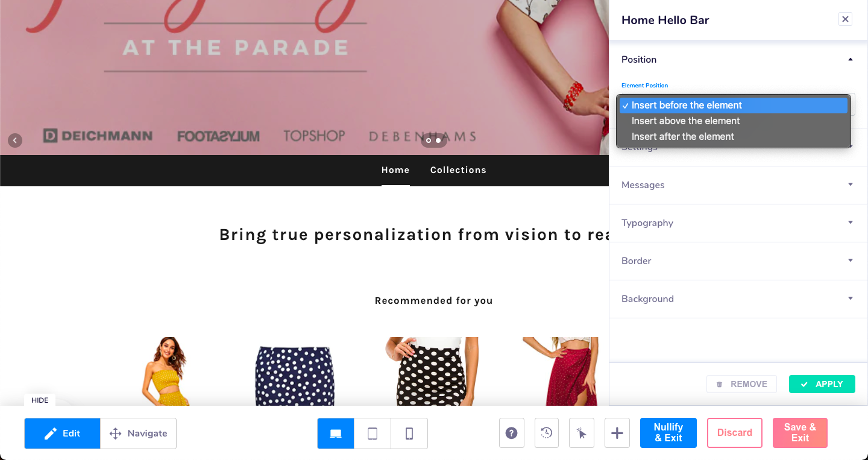Go to the Home nav tab
This screenshot has height=460, width=868.
coord(395,170)
